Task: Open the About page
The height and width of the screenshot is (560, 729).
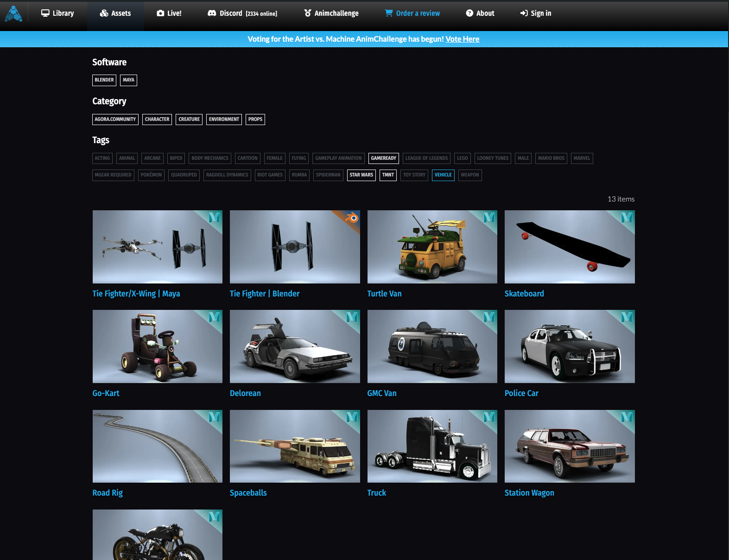Action: tap(480, 13)
